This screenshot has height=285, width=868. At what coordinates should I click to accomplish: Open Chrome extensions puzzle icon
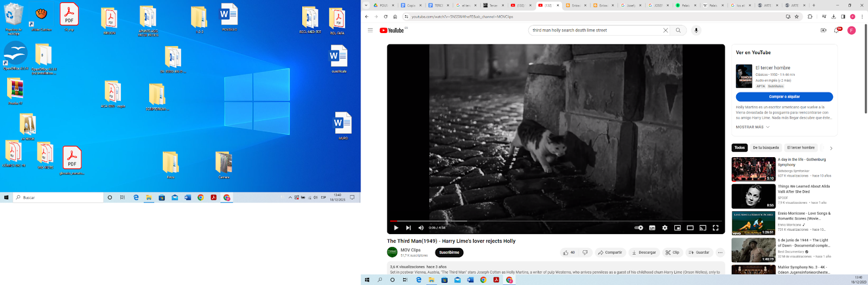click(x=810, y=17)
